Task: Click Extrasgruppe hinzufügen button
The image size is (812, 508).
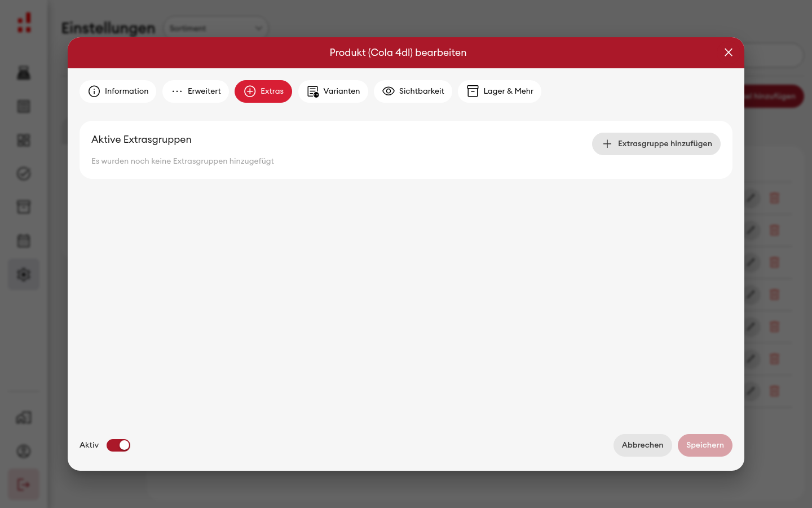Action: click(x=656, y=144)
